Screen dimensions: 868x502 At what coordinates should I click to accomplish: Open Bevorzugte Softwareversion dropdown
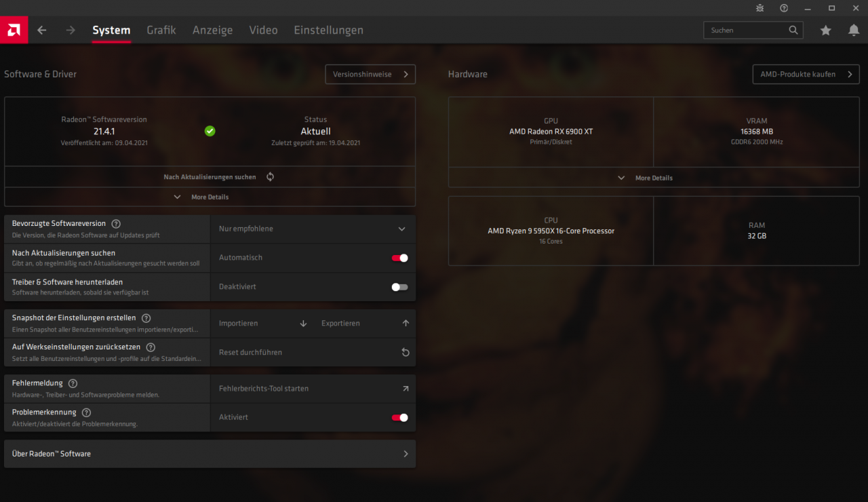pyautogui.click(x=313, y=229)
